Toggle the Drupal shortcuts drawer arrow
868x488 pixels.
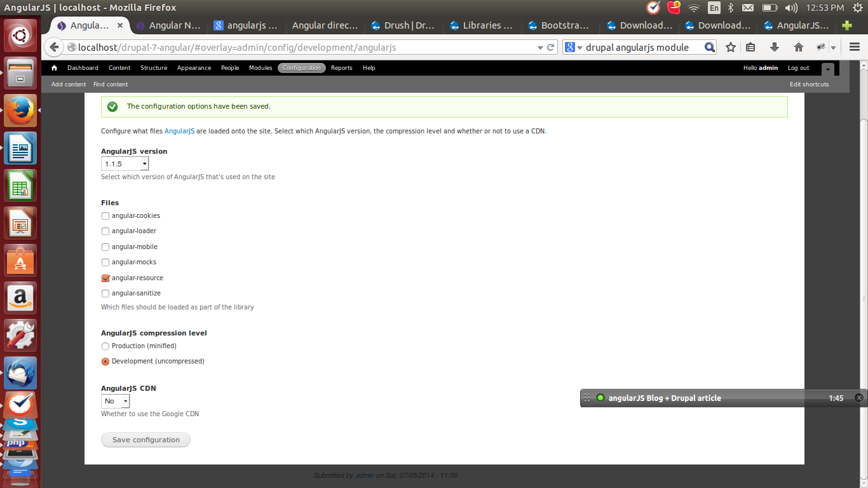click(827, 69)
